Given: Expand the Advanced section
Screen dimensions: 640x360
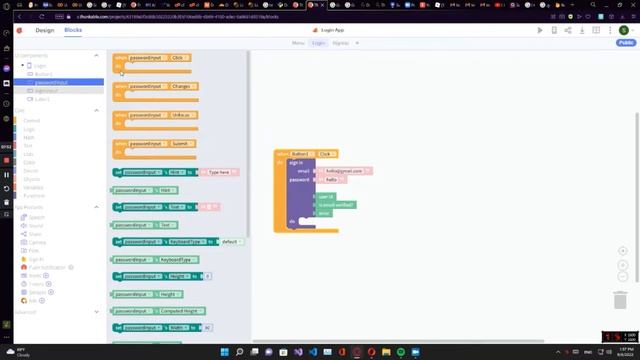Looking at the screenshot, I should tap(96, 312).
